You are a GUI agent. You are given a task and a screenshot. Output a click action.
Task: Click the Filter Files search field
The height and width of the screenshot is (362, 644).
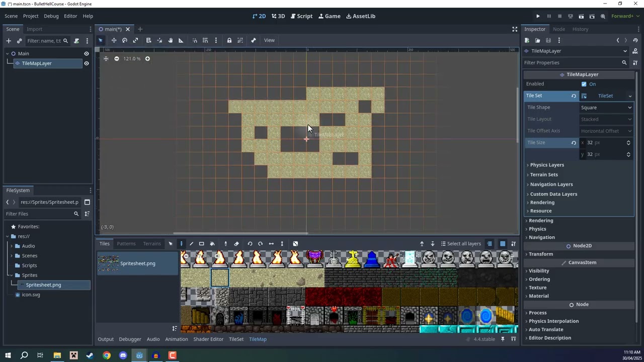(x=43, y=214)
